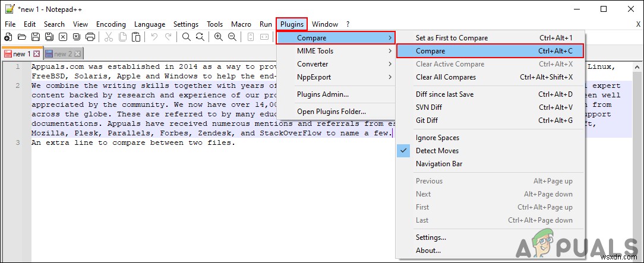Open the Language menu

pos(150,24)
